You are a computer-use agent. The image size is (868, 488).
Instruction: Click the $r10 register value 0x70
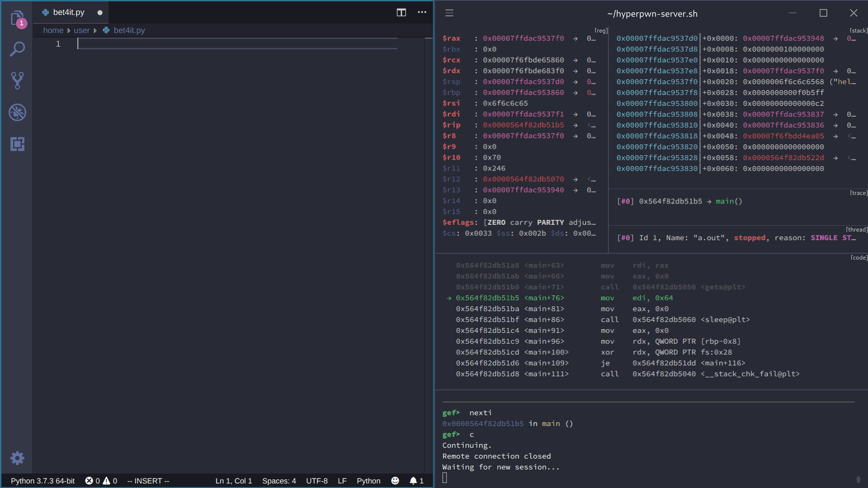click(492, 158)
